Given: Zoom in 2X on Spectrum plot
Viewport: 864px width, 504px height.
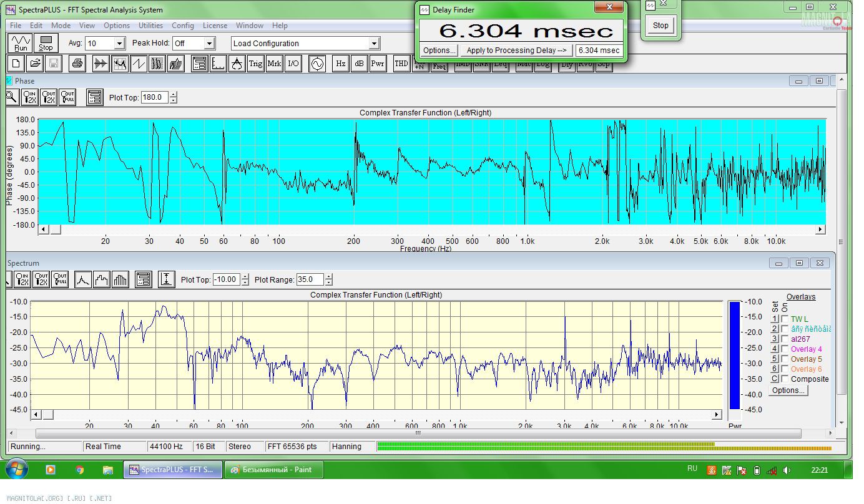Looking at the screenshot, I should click(x=22, y=279).
